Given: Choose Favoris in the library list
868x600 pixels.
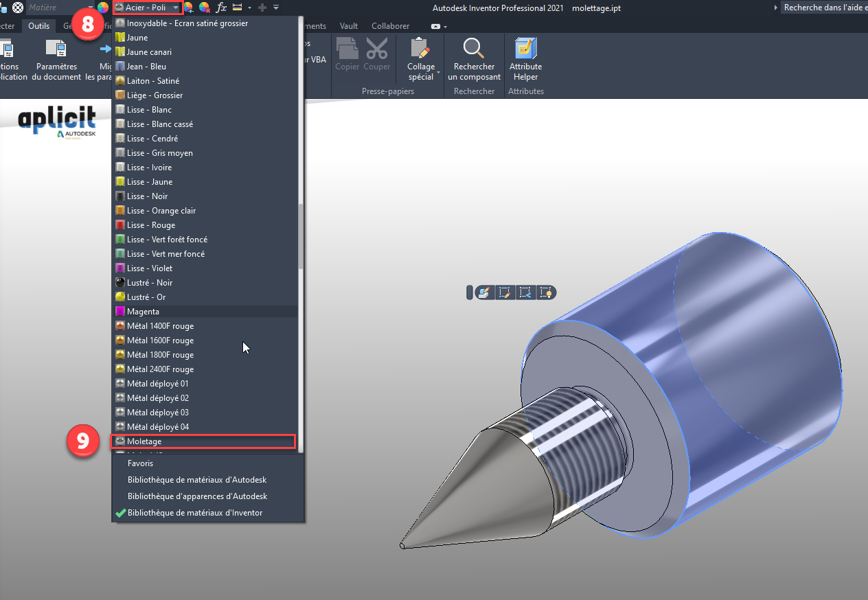Looking at the screenshot, I should 140,463.
